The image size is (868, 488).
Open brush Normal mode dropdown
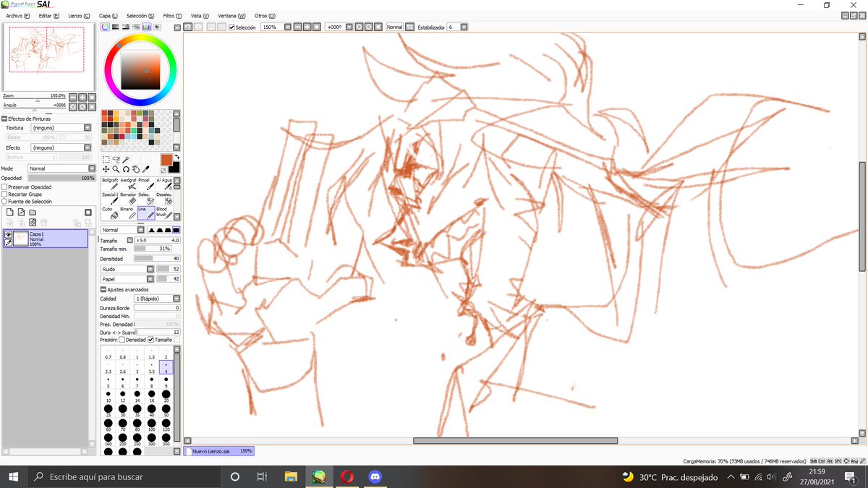point(123,230)
